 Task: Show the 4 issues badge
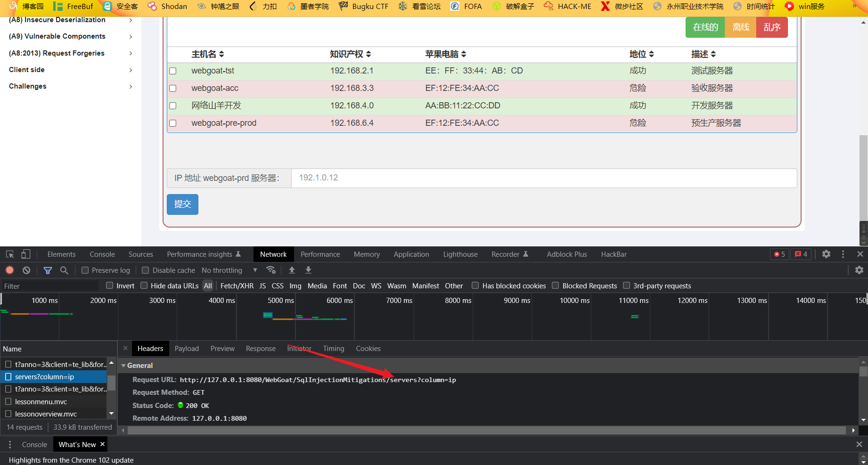[801, 254]
